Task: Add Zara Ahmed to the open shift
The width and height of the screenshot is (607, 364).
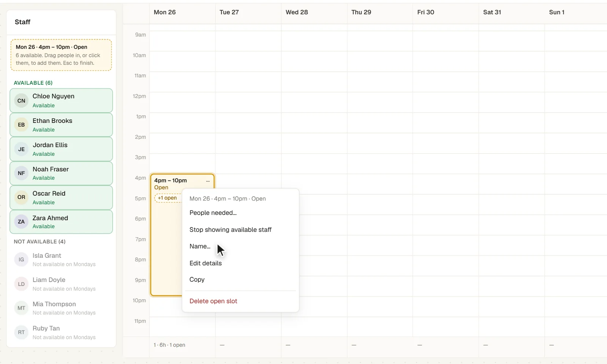Action: [61, 222]
